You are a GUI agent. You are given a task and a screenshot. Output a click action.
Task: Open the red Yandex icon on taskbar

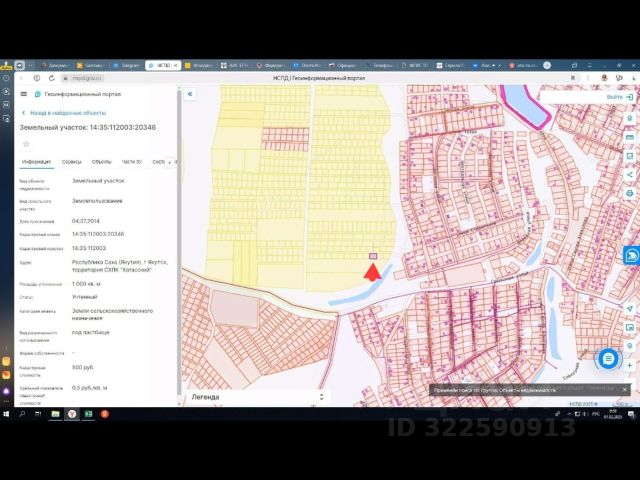tap(104, 414)
